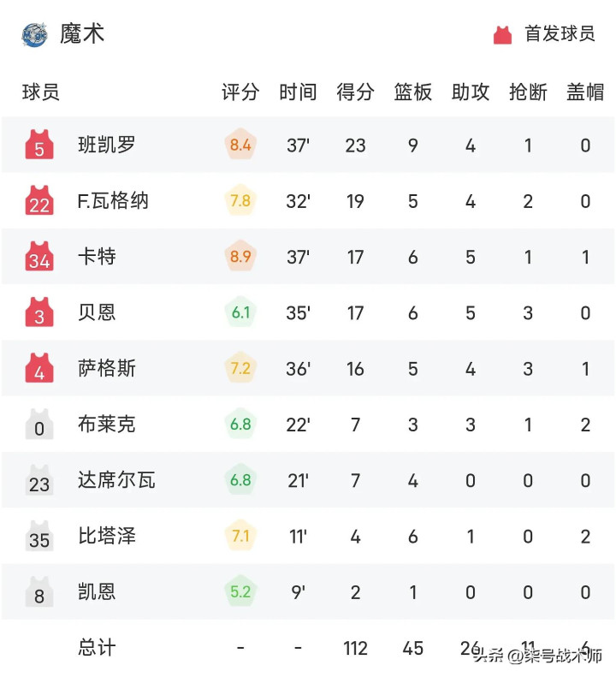Select the 魔术 team name title

click(82, 34)
